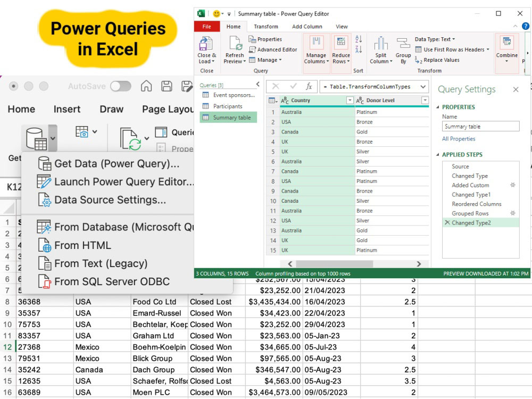Click the Sort ascending icon
Screen dimensions: 532x399
tap(359, 39)
